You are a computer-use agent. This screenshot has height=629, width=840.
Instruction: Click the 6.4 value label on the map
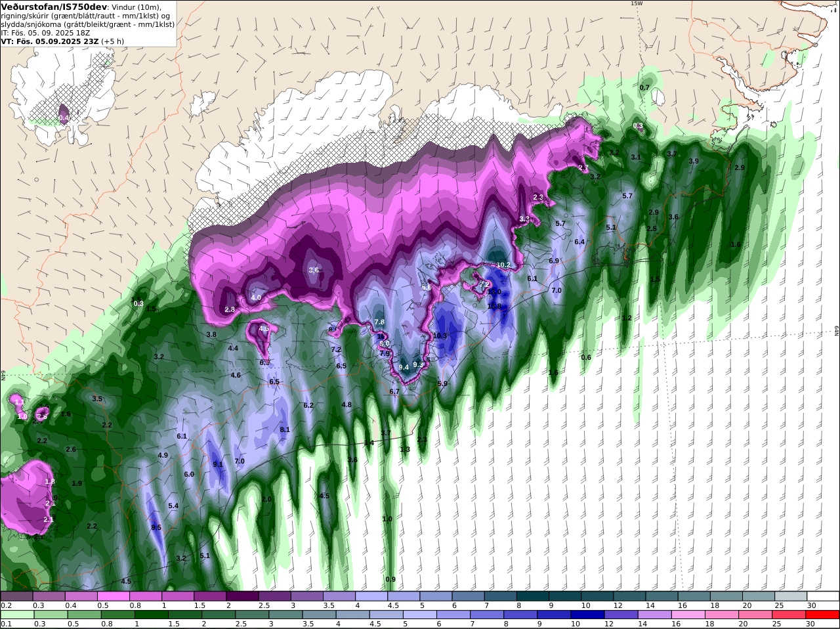pyautogui.click(x=579, y=242)
